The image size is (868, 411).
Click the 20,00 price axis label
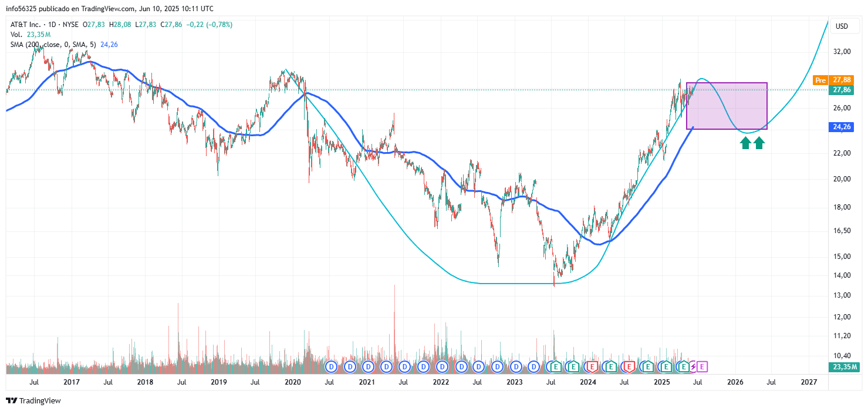842,179
